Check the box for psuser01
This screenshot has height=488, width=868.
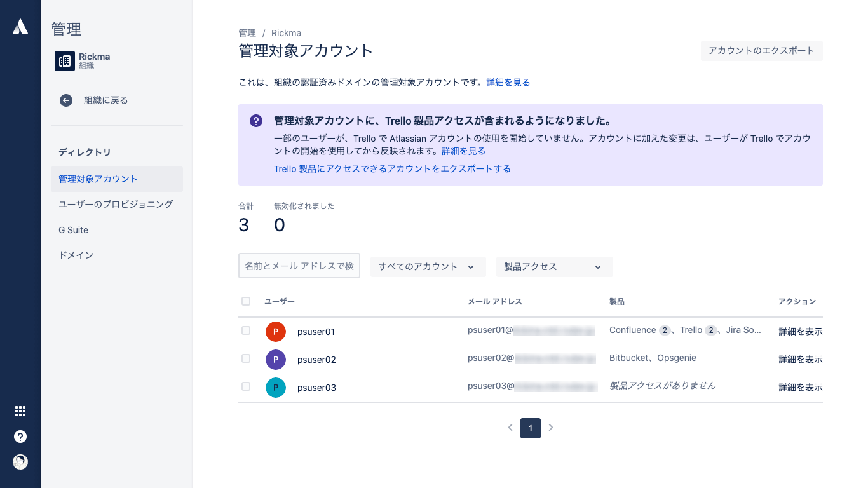[x=246, y=330]
